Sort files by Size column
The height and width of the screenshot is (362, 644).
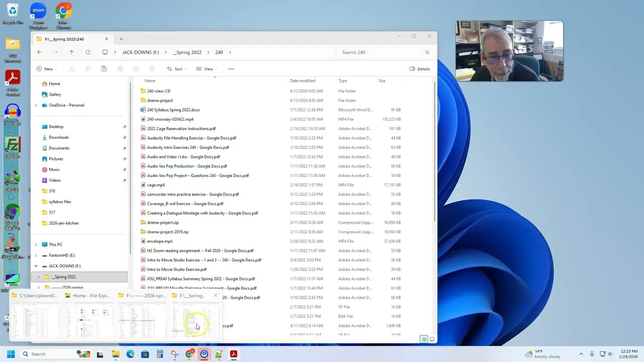tap(382, 80)
